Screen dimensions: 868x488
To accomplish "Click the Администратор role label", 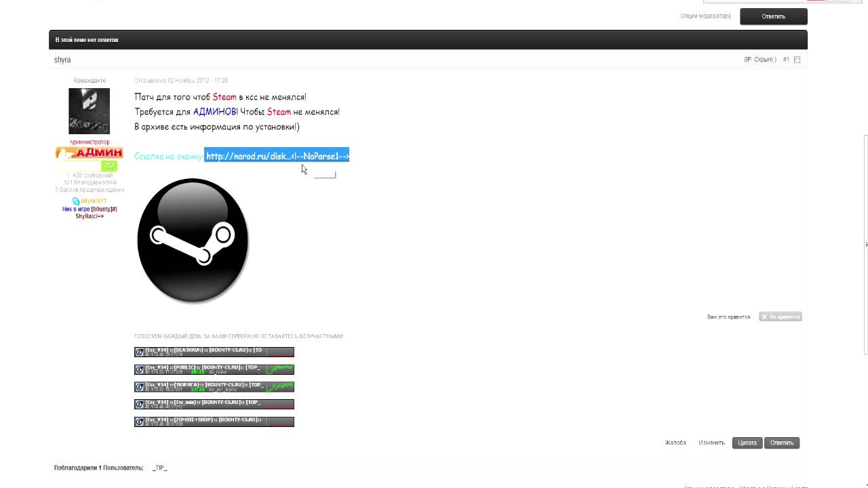I will point(89,142).
